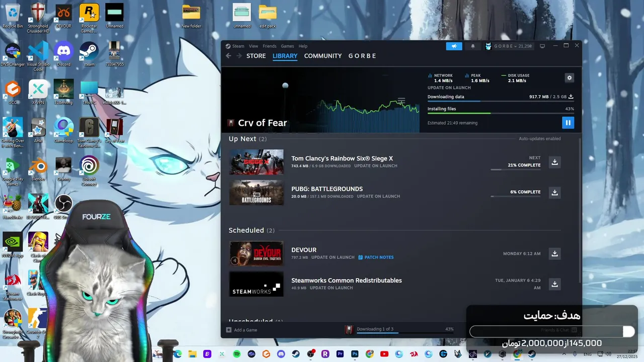The image size is (644, 362).
Task: Select the Recycle Bin desktop icon
Action: coord(13,16)
